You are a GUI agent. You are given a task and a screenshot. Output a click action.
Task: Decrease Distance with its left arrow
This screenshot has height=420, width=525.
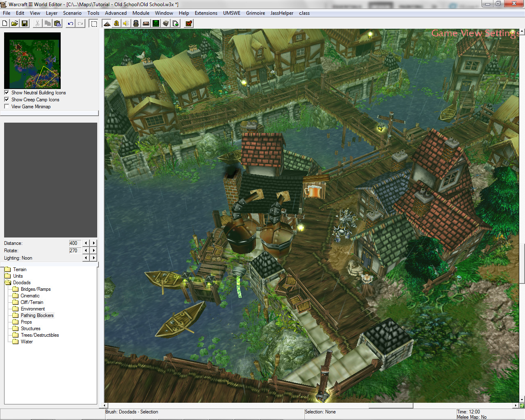(86, 243)
